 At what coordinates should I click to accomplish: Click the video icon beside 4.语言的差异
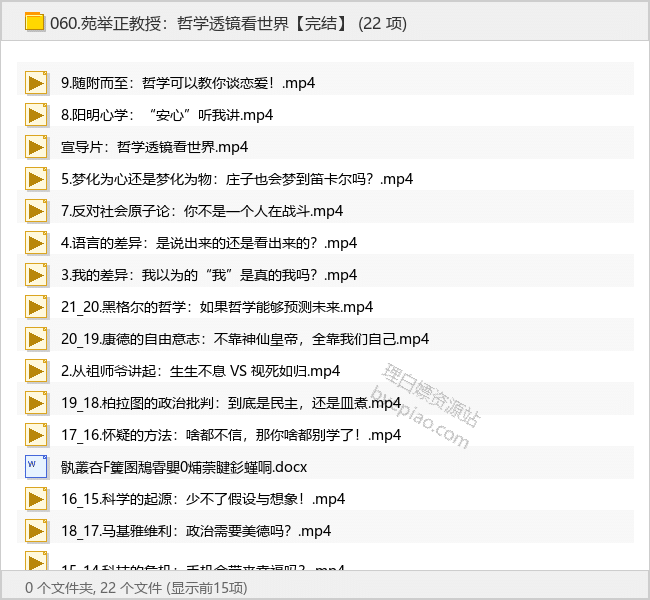click(x=36, y=243)
